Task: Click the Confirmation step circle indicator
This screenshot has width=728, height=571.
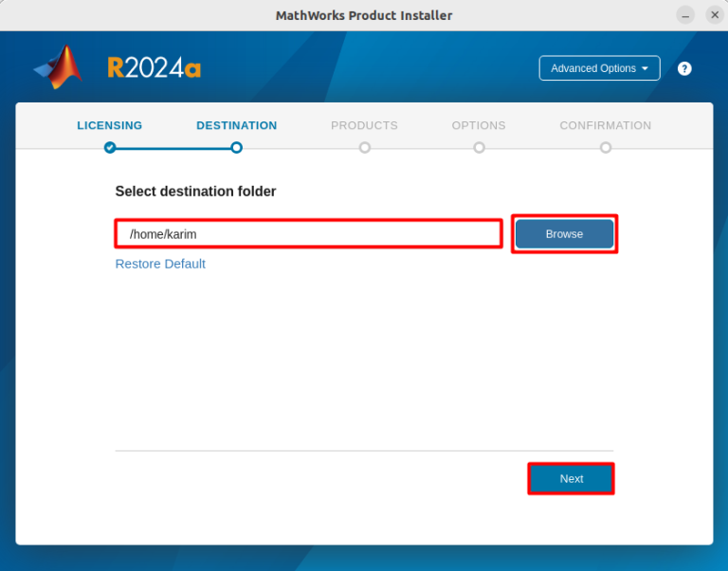Action: point(605,147)
